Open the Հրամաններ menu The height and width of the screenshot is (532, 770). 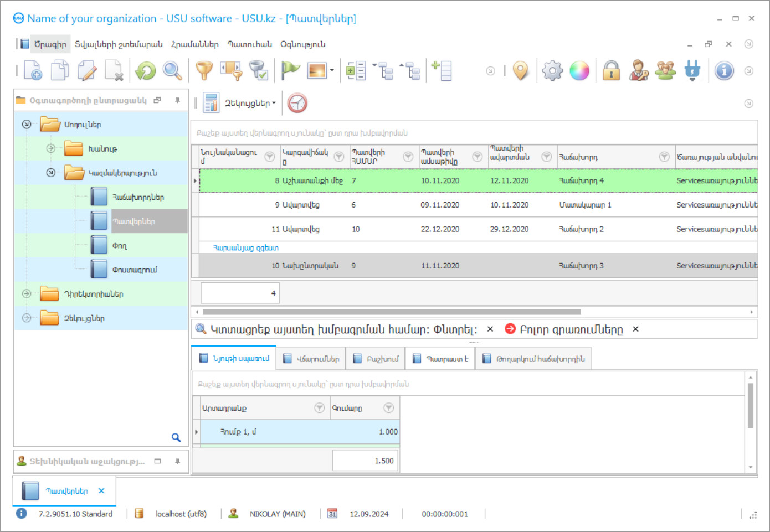point(194,44)
